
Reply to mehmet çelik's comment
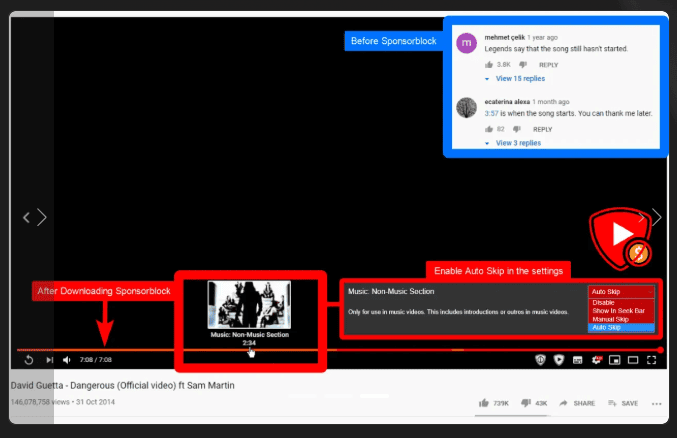[548, 65]
